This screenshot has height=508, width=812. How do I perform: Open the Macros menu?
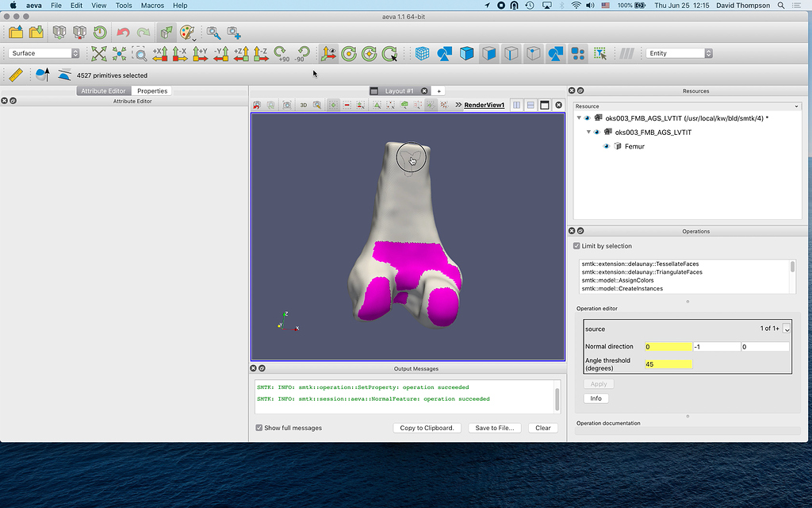click(x=152, y=6)
